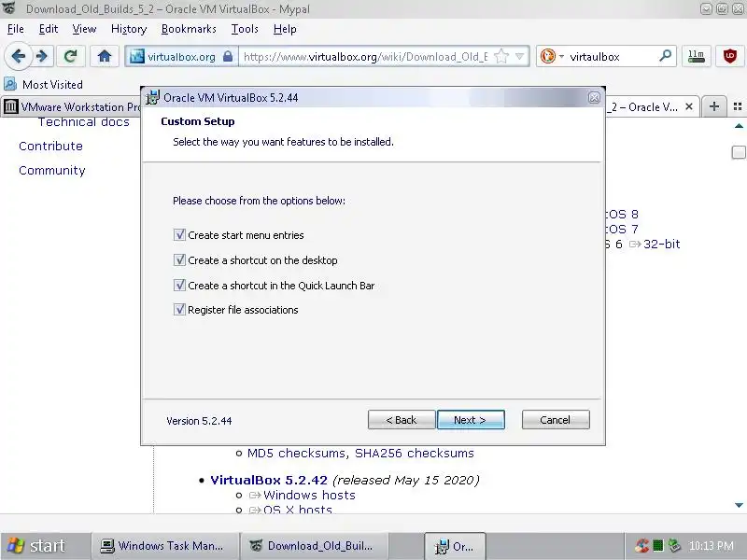Click the VirtualBox installer title bar icon

(152, 97)
